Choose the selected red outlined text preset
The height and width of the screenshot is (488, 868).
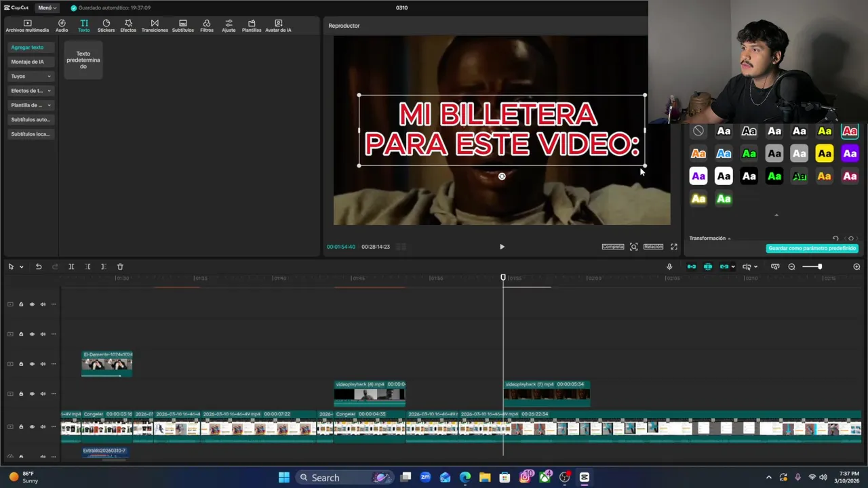pyautogui.click(x=850, y=131)
